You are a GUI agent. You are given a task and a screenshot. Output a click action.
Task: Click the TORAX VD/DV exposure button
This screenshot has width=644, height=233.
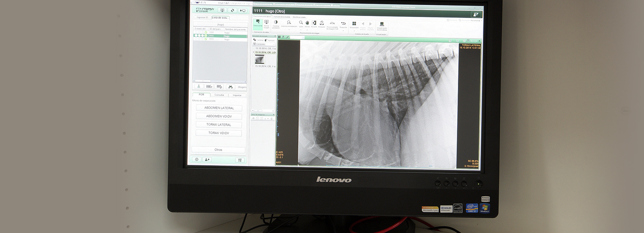219,133
